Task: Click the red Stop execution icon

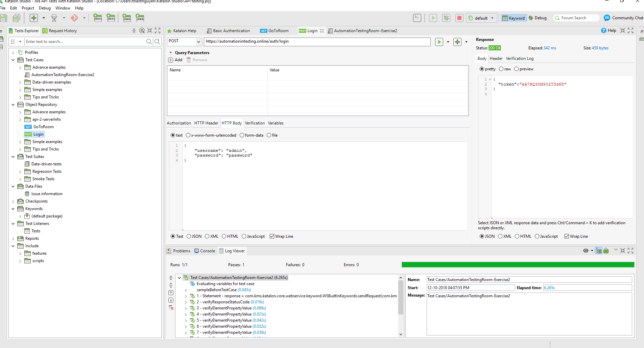Action: pyautogui.click(x=459, y=18)
